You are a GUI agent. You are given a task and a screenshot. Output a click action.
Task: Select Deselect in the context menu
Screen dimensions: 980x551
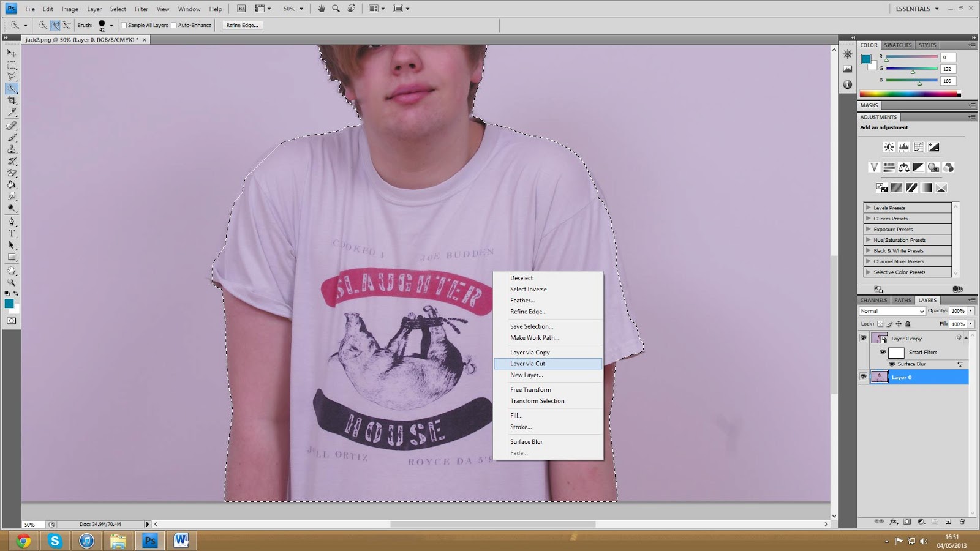(522, 277)
